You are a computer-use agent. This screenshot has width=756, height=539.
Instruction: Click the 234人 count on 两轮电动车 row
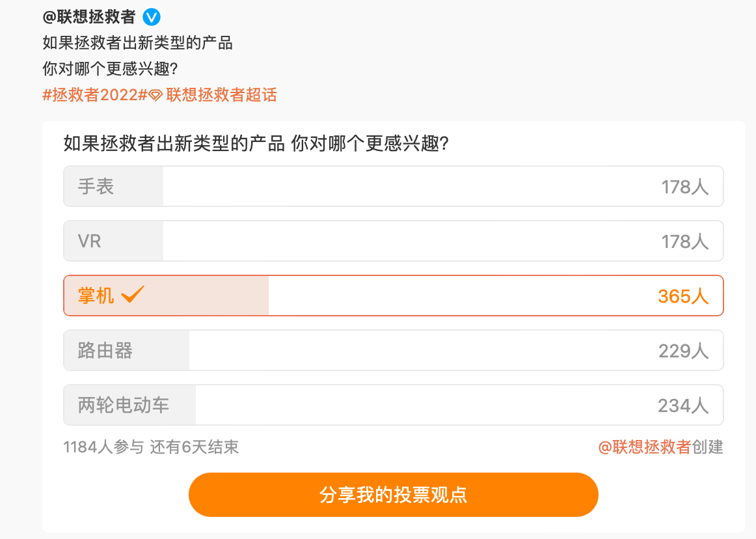tap(682, 406)
